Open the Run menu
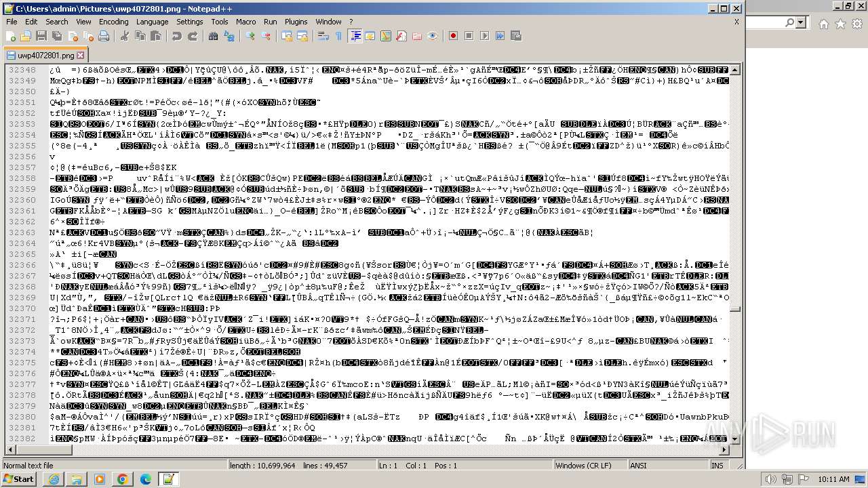Viewport: 868px width, 488px height. (x=270, y=22)
